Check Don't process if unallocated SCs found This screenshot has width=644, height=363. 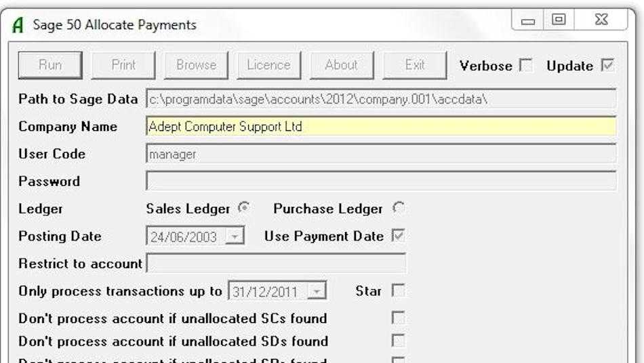pos(398,318)
